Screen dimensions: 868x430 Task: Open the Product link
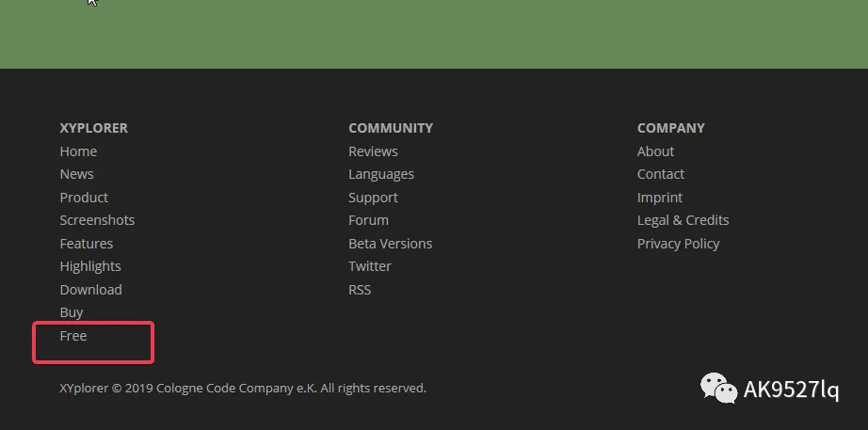point(84,198)
